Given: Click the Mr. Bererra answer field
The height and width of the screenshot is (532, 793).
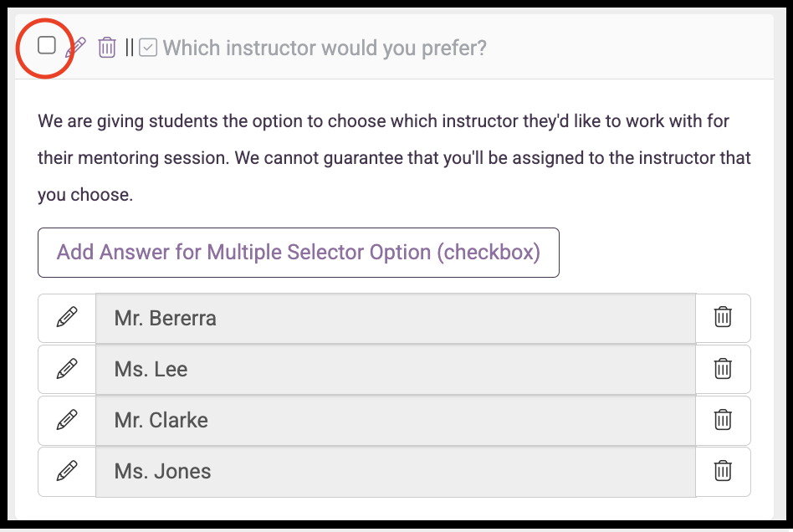Looking at the screenshot, I should [396, 318].
